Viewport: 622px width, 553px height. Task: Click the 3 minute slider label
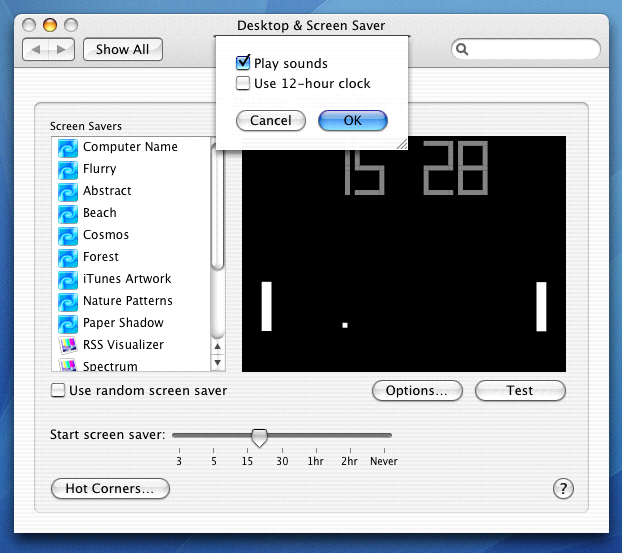pos(179,461)
